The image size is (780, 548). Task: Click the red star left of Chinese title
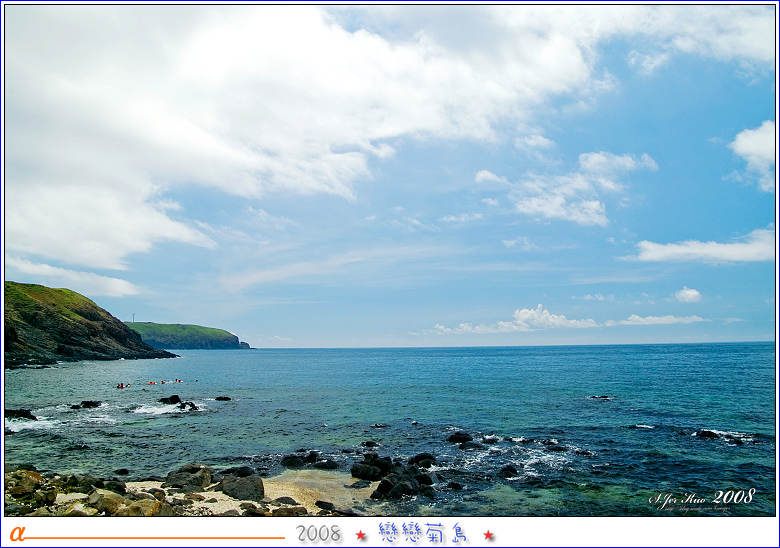click(x=361, y=535)
